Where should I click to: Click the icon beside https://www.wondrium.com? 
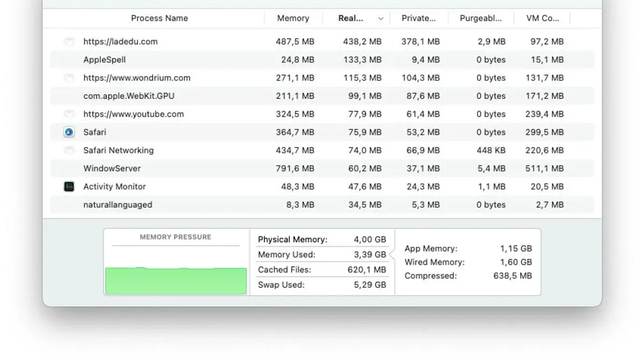coord(69,78)
